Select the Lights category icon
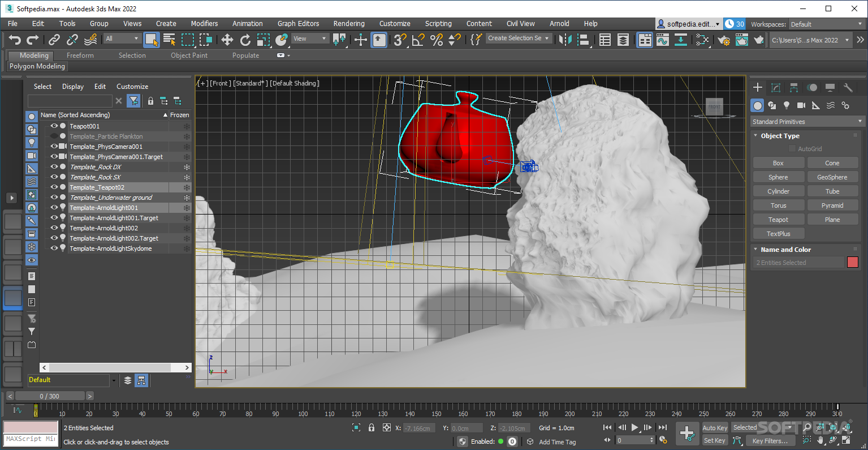The image size is (868, 450). click(x=787, y=105)
